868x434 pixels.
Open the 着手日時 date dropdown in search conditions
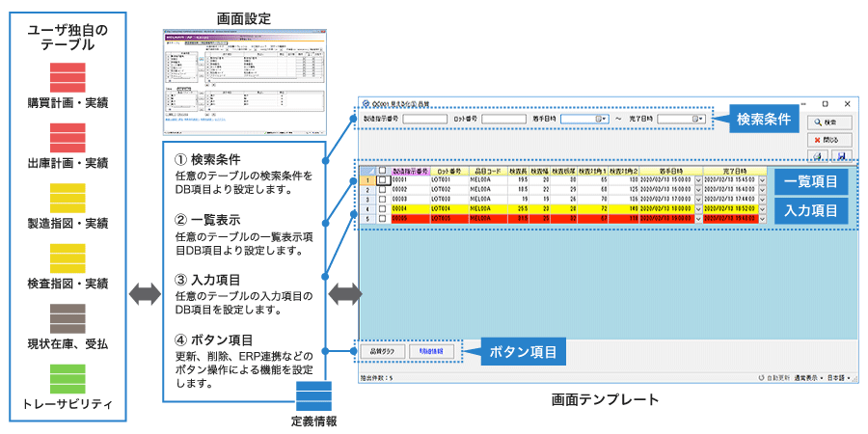601,119
